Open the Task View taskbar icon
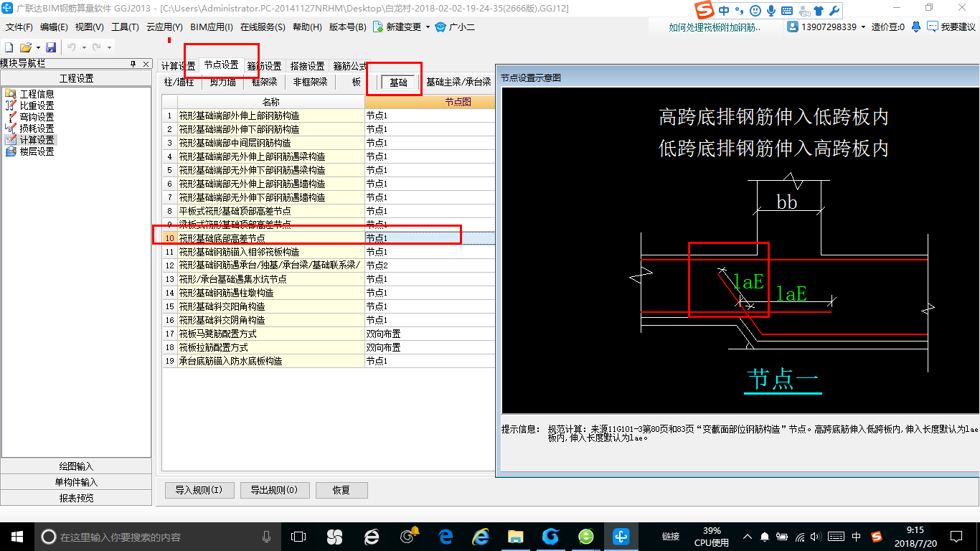The height and width of the screenshot is (551, 980). click(x=298, y=536)
